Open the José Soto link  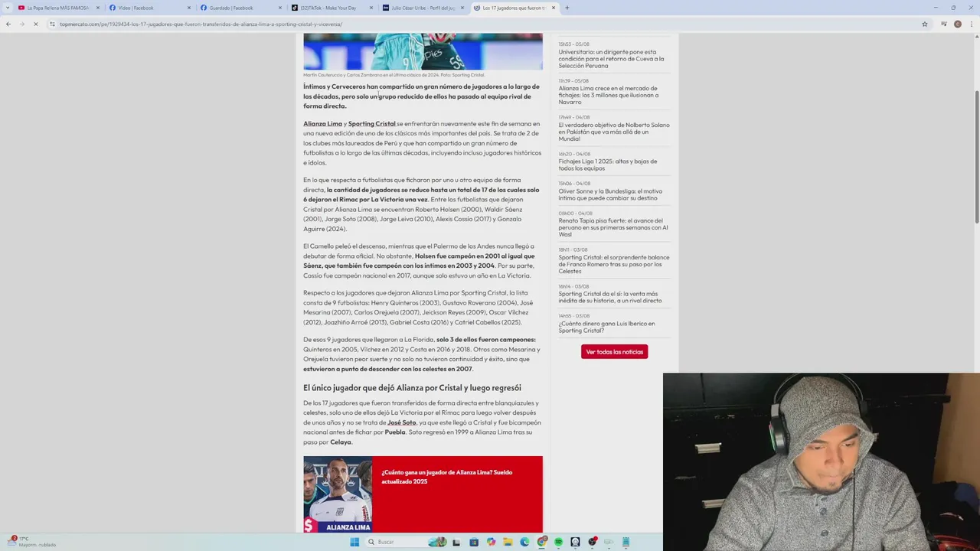point(402,422)
